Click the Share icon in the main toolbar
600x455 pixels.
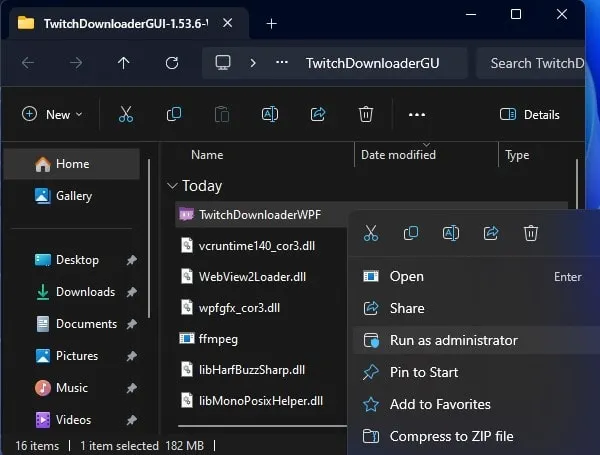click(x=318, y=114)
